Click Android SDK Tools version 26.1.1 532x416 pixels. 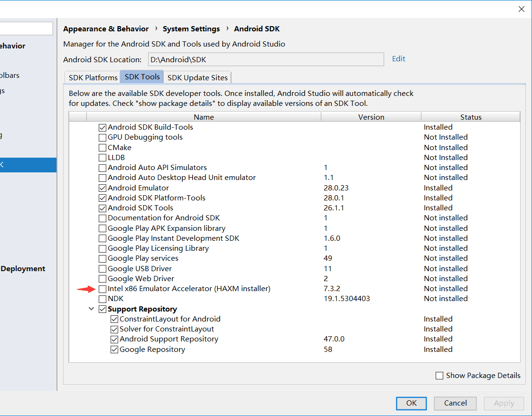coord(334,208)
